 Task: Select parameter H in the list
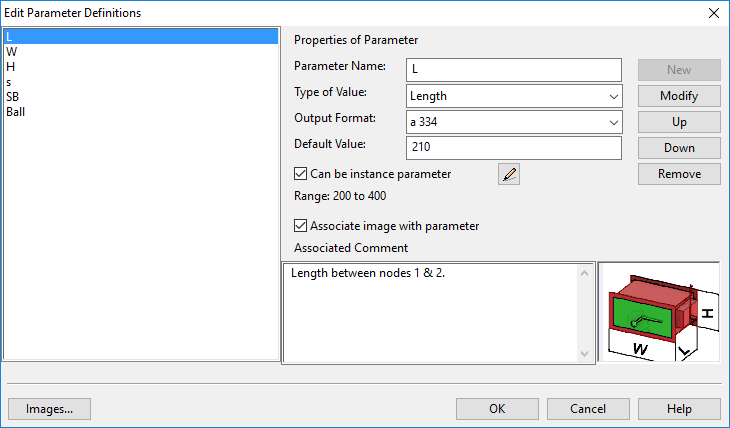click(11, 67)
